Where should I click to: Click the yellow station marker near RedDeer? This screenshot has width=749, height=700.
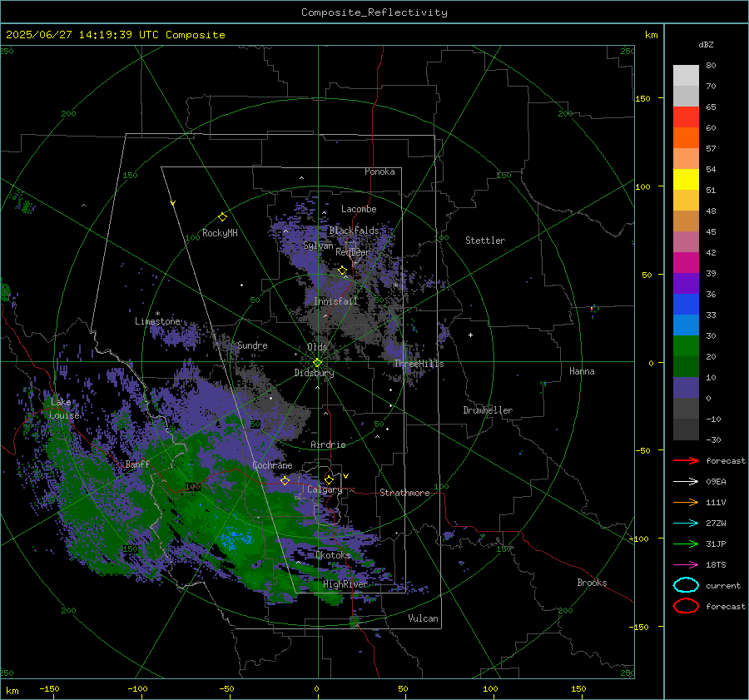click(342, 271)
